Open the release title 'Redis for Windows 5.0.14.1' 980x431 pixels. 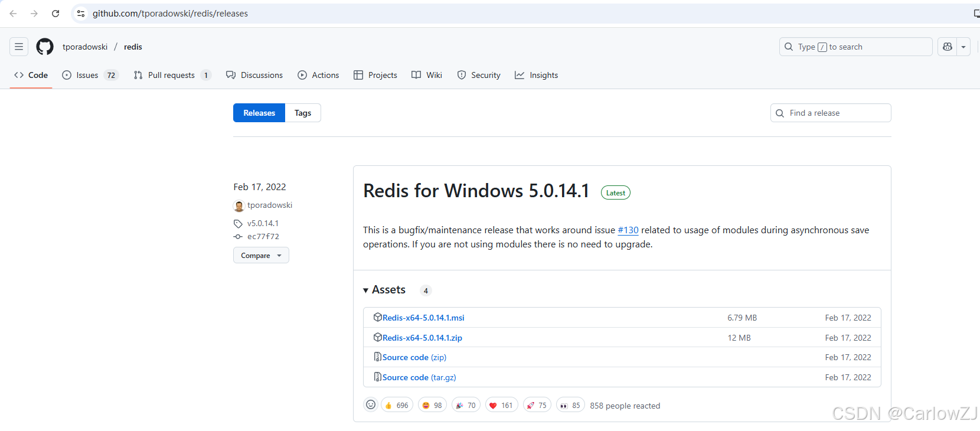(x=476, y=191)
